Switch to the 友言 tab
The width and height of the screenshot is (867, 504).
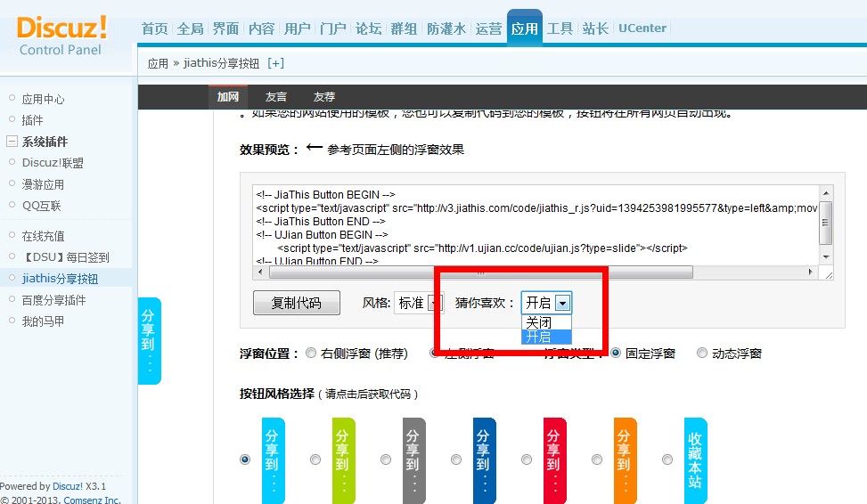[x=276, y=97]
